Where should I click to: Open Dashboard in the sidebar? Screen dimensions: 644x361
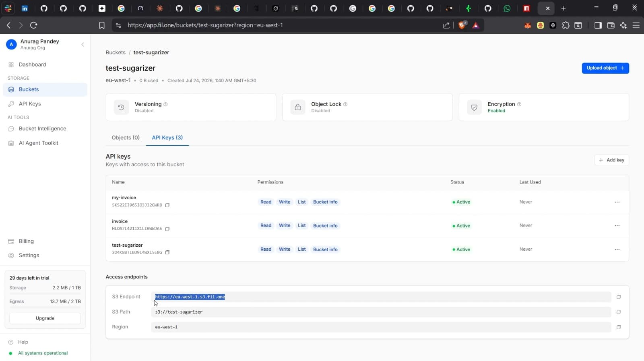(x=45, y=65)
